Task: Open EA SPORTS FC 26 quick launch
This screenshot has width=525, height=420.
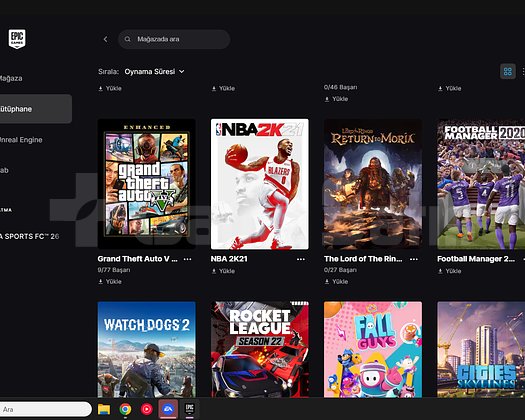Action: [x=29, y=236]
